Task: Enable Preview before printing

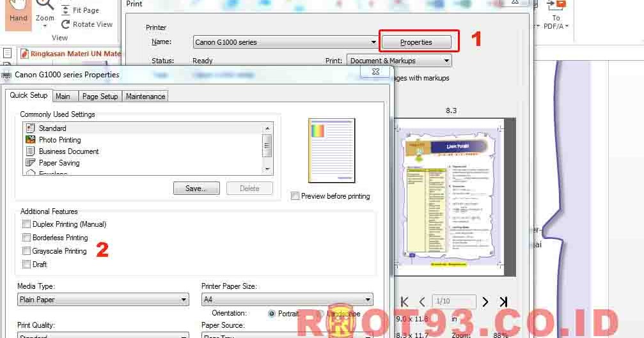Action: pos(294,196)
